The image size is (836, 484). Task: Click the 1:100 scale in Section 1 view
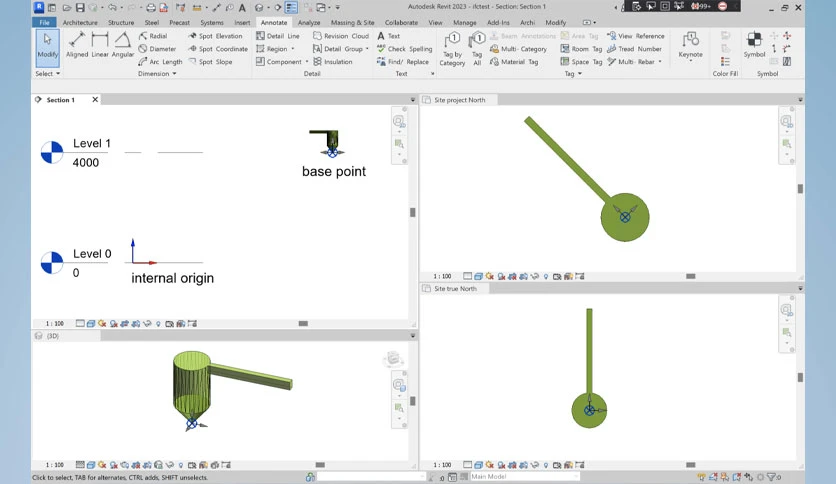tap(54, 324)
